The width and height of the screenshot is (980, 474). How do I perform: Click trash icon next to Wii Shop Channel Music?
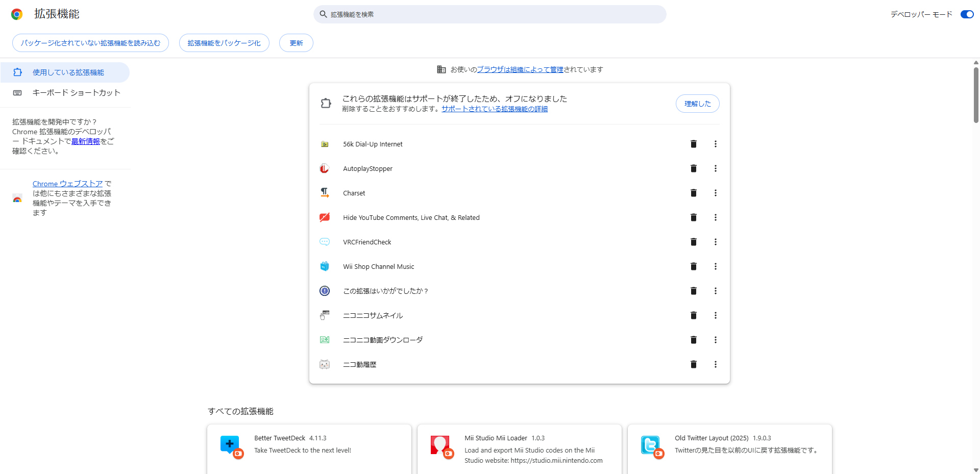pos(693,266)
